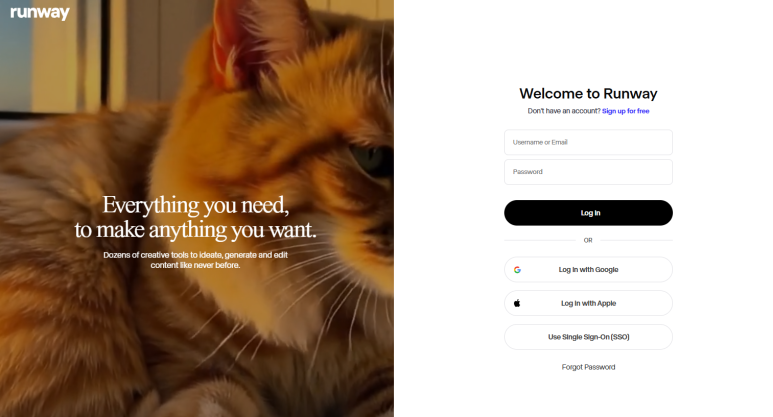Open the Sign up for free link

tap(625, 111)
